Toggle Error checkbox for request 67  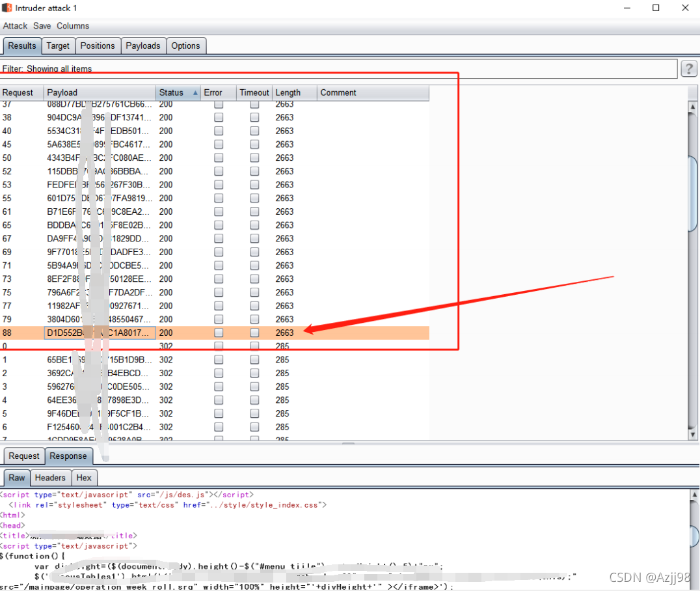pyautogui.click(x=219, y=238)
